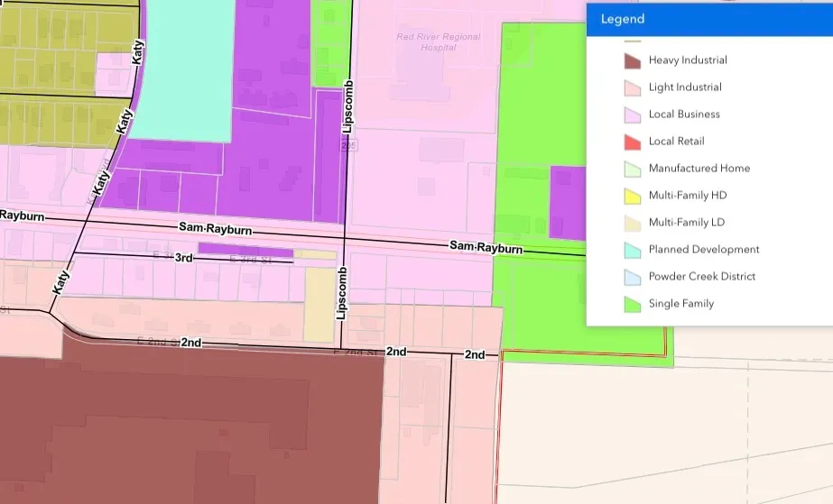Click the yellow Multi-Family HD symbol
This screenshot has height=504, width=833.
632,196
